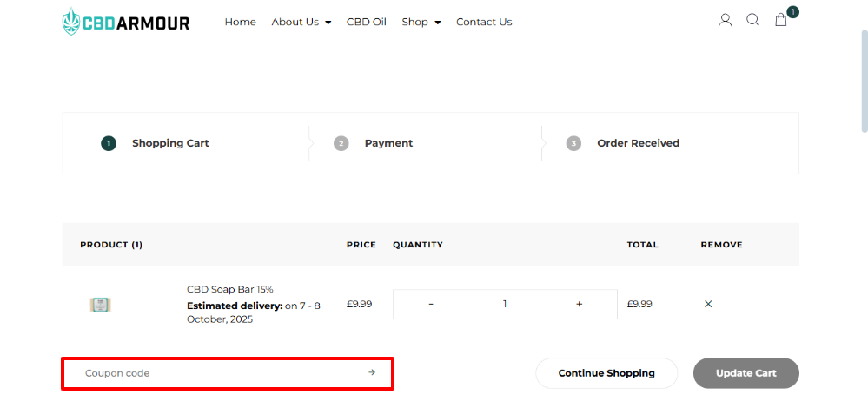Screen dimensions: 868x401
Task: Apply coupon using the arrow icon
Action: (372, 373)
